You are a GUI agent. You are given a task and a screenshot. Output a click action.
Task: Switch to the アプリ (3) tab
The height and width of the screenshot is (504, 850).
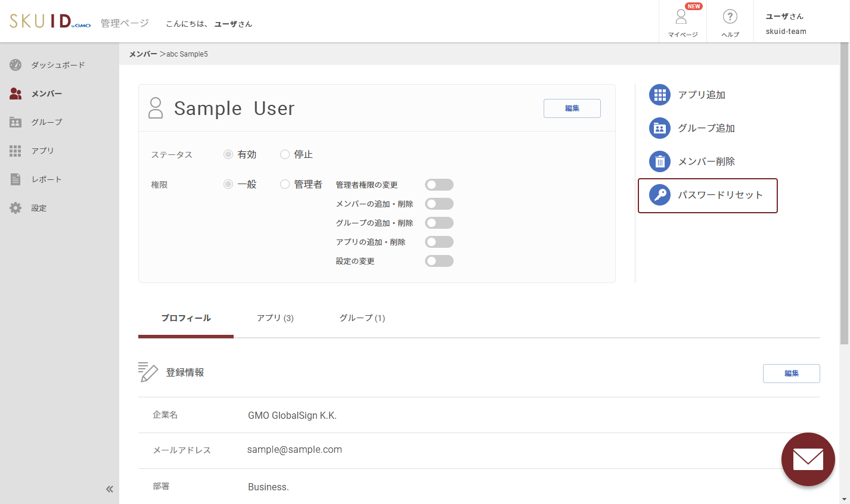(x=275, y=318)
